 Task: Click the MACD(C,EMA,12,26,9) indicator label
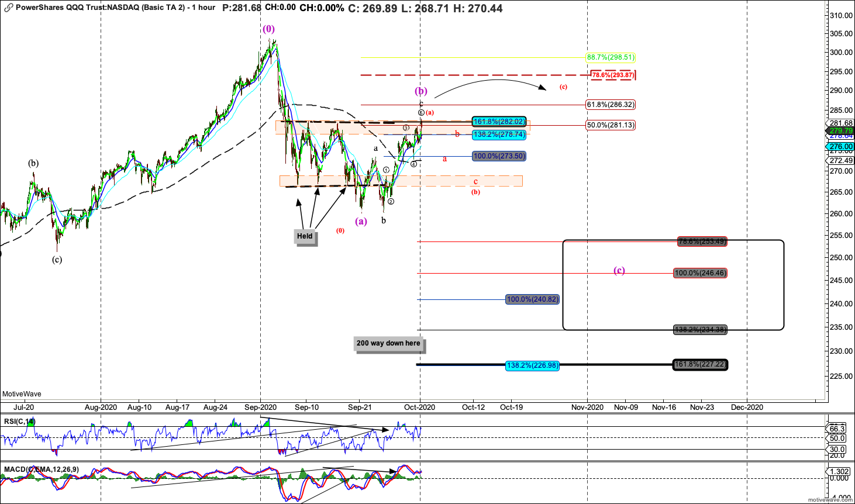(x=41, y=470)
